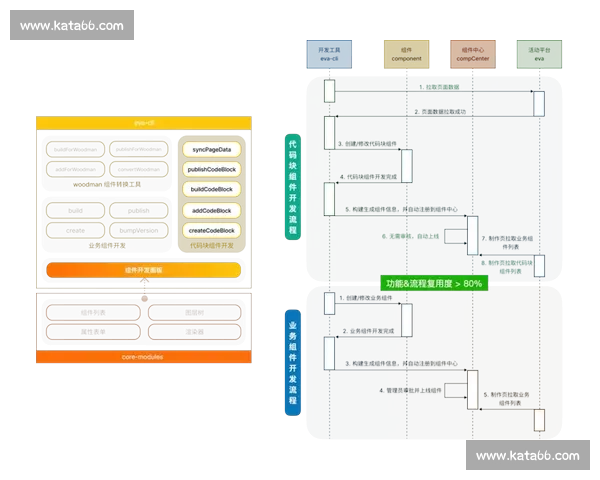Choose the addCodeBlock item
Screen dimensions: 600x480
click(x=211, y=210)
